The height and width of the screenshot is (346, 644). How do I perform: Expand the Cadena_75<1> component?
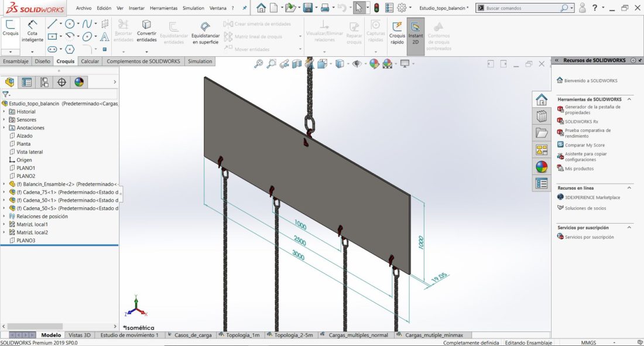(4, 192)
